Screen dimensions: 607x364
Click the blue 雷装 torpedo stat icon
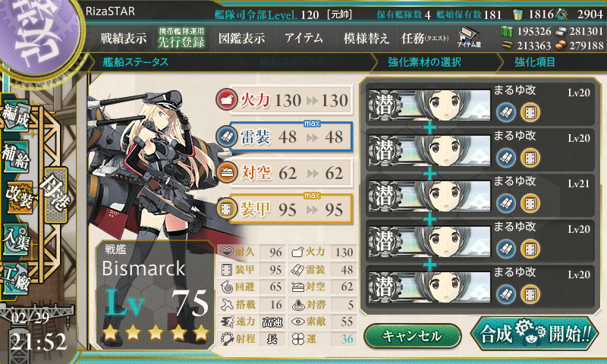click(x=226, y=136)
